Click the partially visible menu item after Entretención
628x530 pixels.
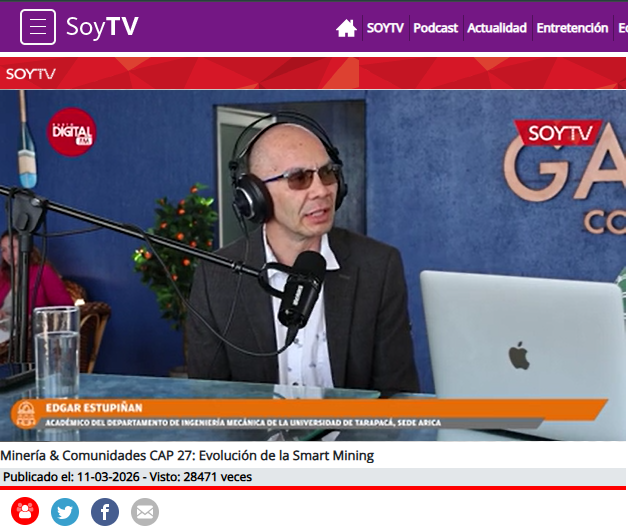pos(621,28)
